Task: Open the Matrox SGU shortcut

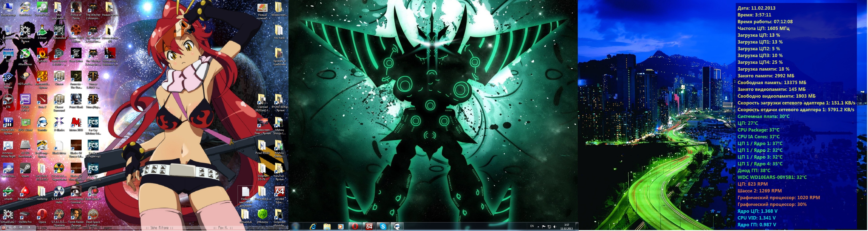Action: (8, 55)
